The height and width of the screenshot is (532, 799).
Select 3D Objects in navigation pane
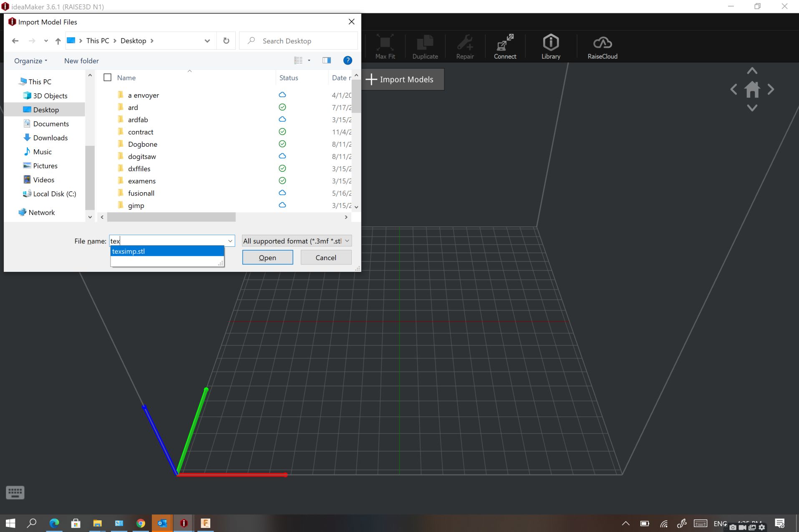50,96
